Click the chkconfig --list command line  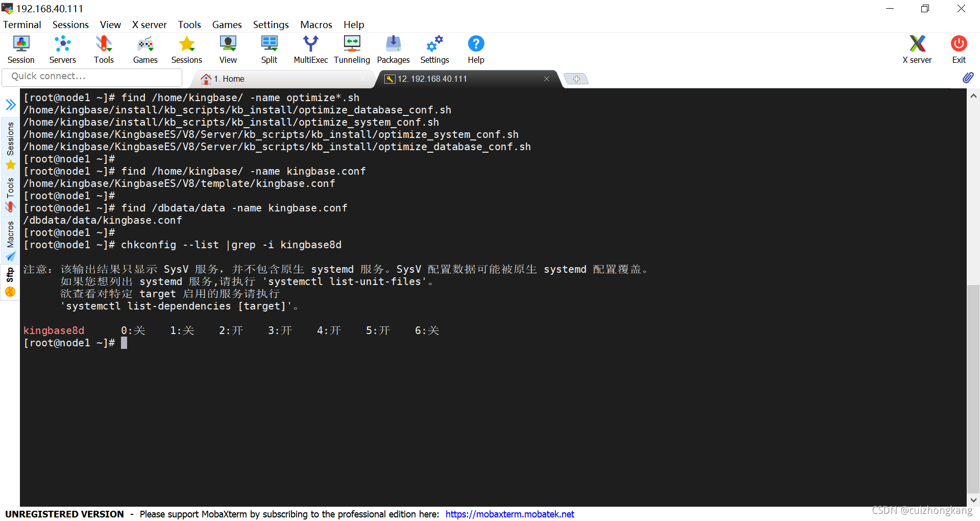click(x=182, y=245)
